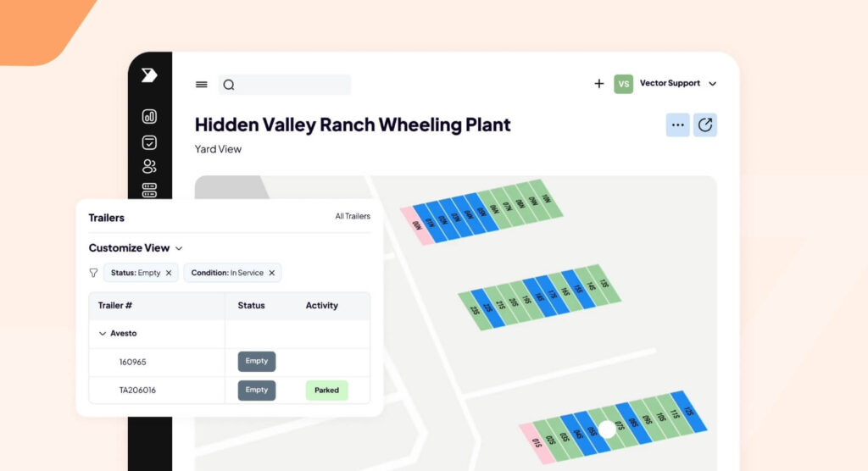Open the Vector Support account dropdown

coord(712,84)
